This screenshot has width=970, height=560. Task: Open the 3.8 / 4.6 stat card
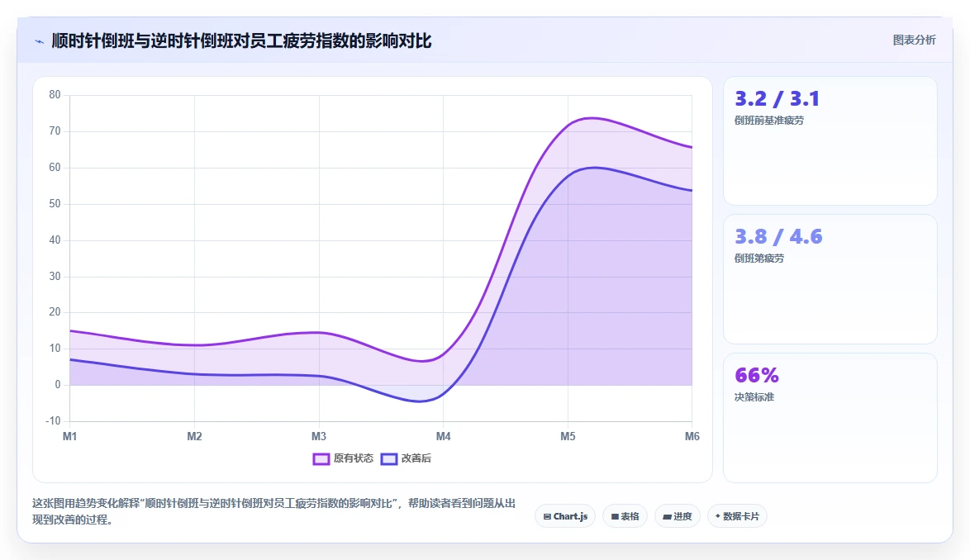830,279
